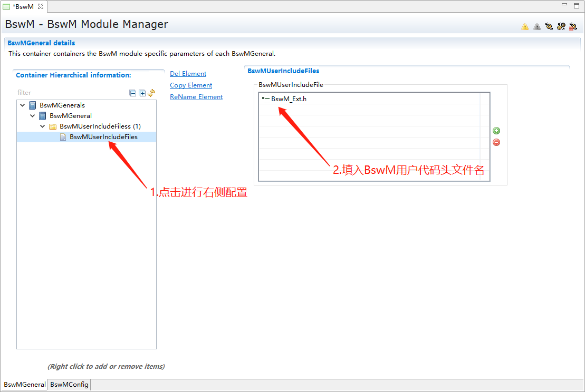This screenshot has height=392, width=585.
Task: Remove include file with red minus button
Action: (x=496, y=142)
